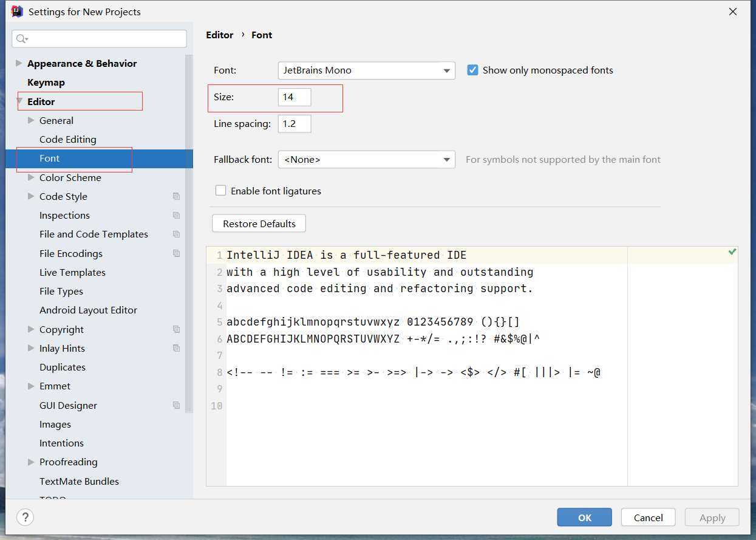Expand the Color Scheme node
The width and height of the screenshot is (756, 540).
pos(31,177)
